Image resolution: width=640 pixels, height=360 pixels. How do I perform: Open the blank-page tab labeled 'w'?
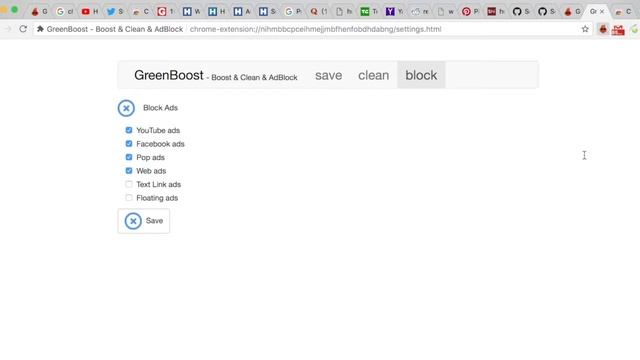tap(445, 11)
